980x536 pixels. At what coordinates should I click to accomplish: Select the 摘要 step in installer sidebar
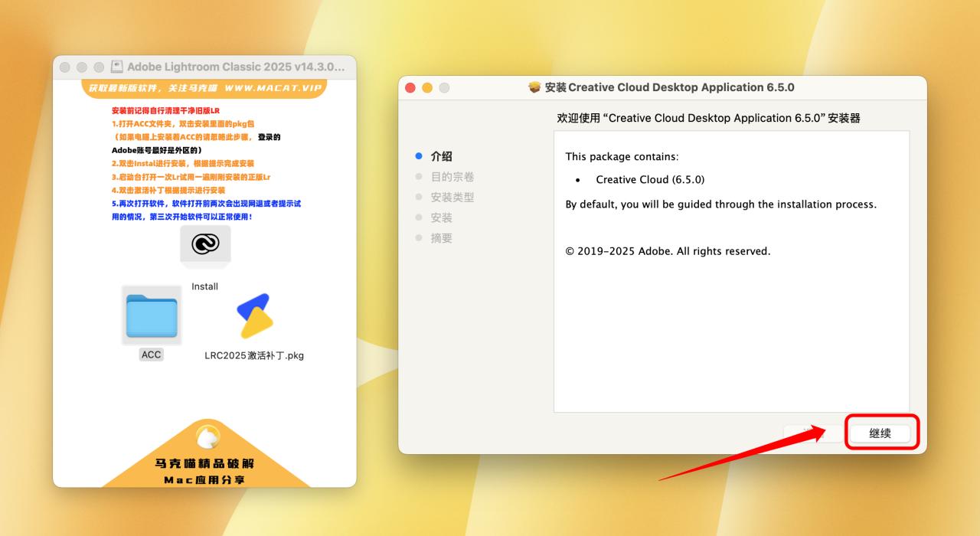point(441,238)
